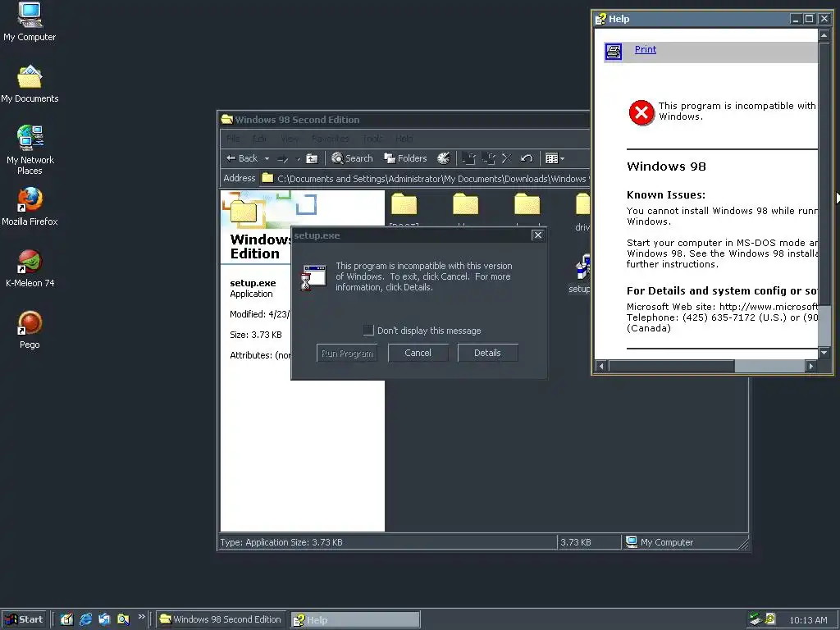Expand the quick launch overflow chevron

coord(141,617)
